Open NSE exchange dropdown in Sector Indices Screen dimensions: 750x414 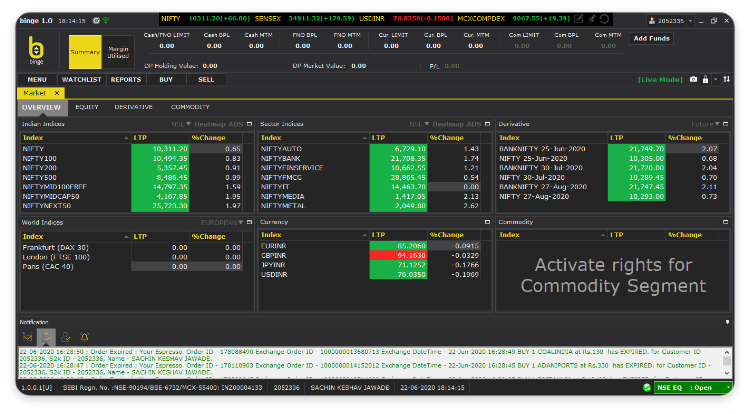(x=419, y=124)
